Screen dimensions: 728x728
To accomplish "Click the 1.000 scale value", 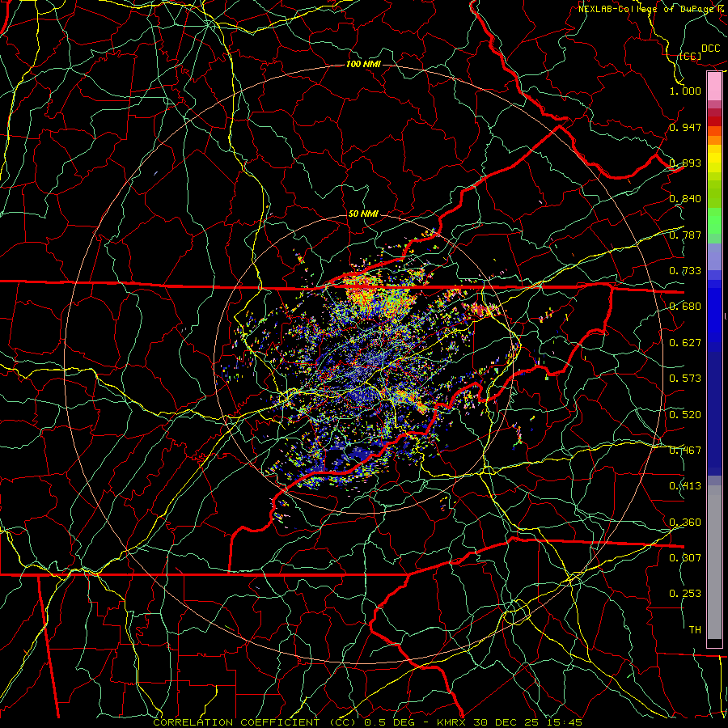I will tap(685, 91).
